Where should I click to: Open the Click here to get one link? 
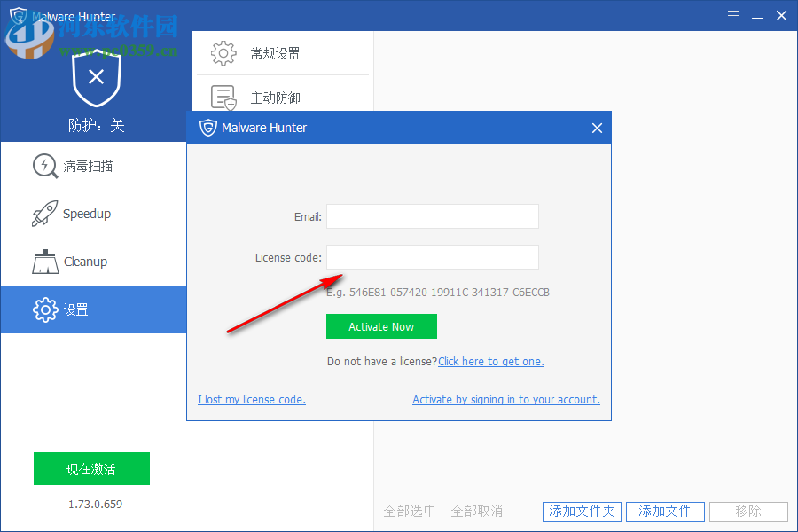pos(490,361)
